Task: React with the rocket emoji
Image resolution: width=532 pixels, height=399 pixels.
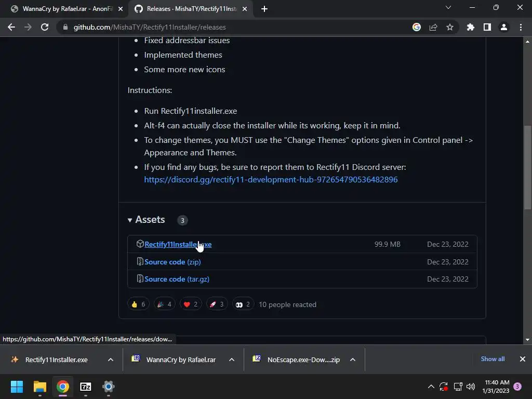Action: pyautogui.click(x=217, y=304)
